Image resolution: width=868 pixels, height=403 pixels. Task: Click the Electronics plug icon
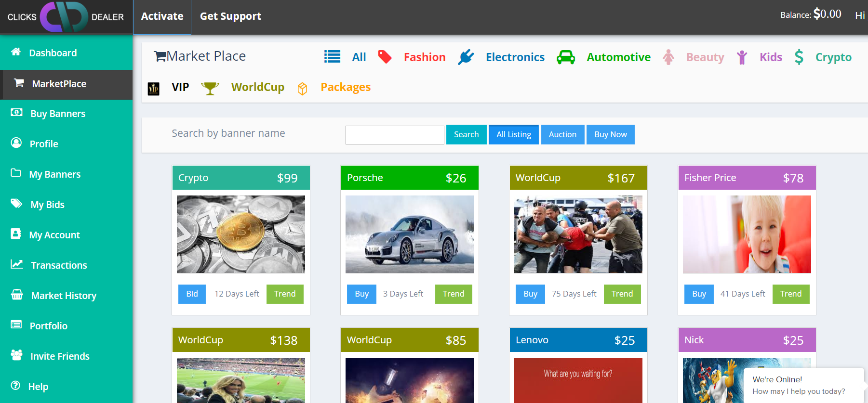[x=466, y=57]
